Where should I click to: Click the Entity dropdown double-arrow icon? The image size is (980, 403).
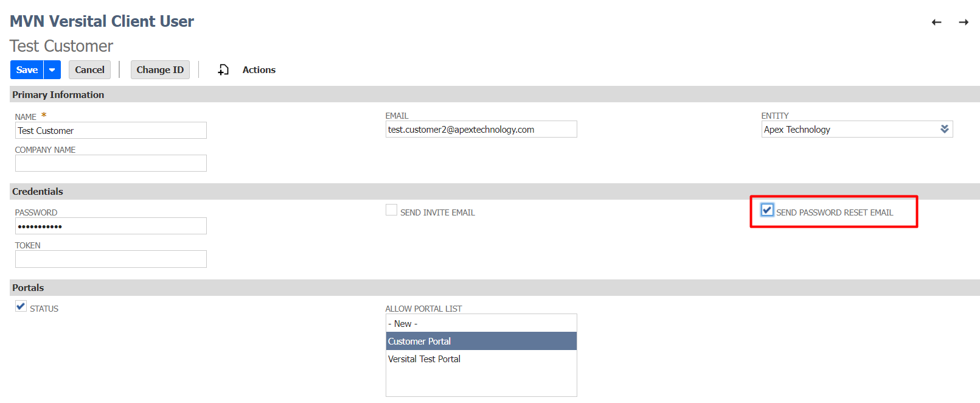point(944,129)
